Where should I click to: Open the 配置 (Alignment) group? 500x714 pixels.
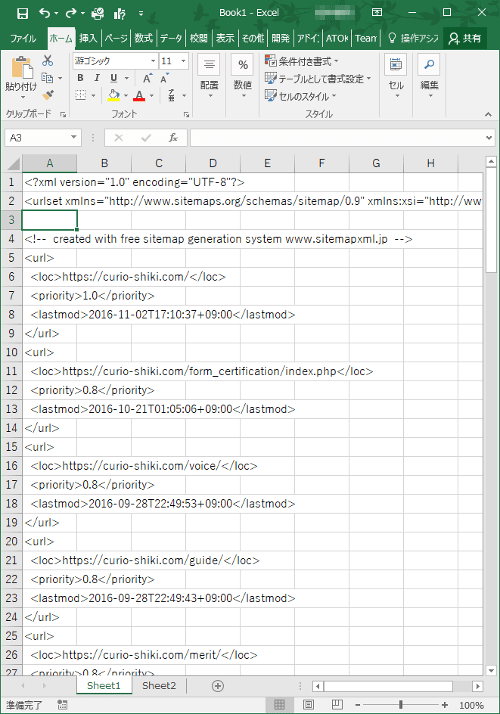[209, 76]
